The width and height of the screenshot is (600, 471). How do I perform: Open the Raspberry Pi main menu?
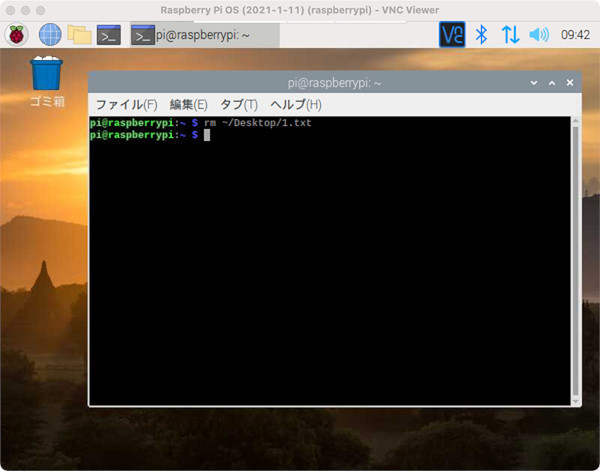pos(16,35)
